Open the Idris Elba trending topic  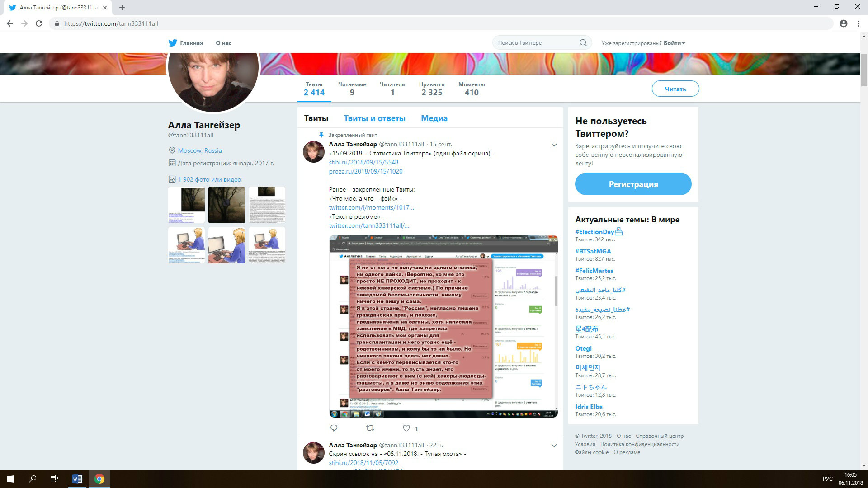point(589,407)
